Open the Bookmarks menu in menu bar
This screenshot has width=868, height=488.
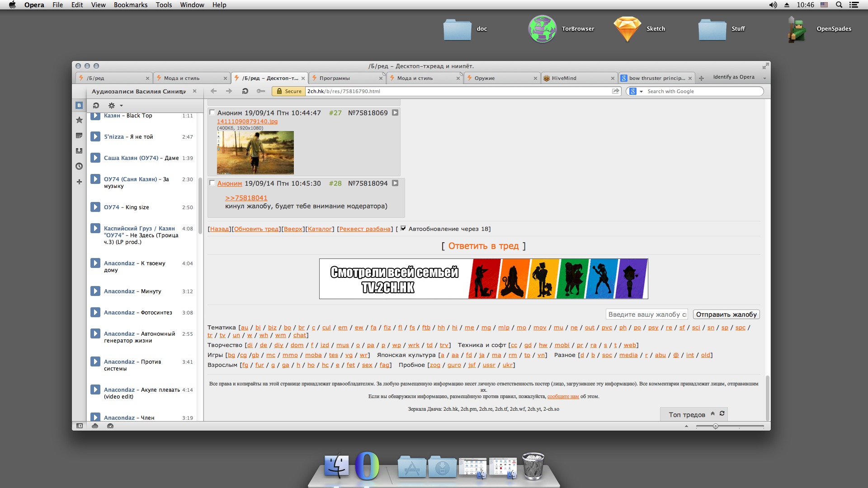(130, 5)
